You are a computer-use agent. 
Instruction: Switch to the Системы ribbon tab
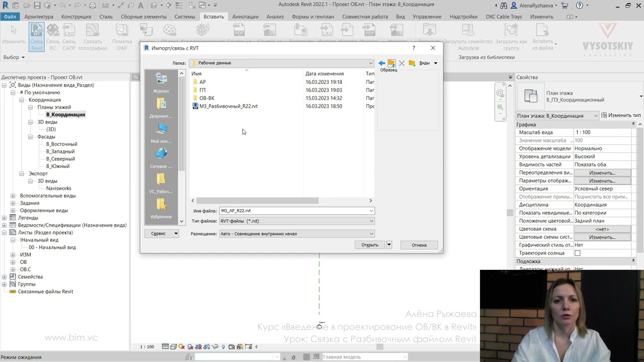tap(185, 17)
